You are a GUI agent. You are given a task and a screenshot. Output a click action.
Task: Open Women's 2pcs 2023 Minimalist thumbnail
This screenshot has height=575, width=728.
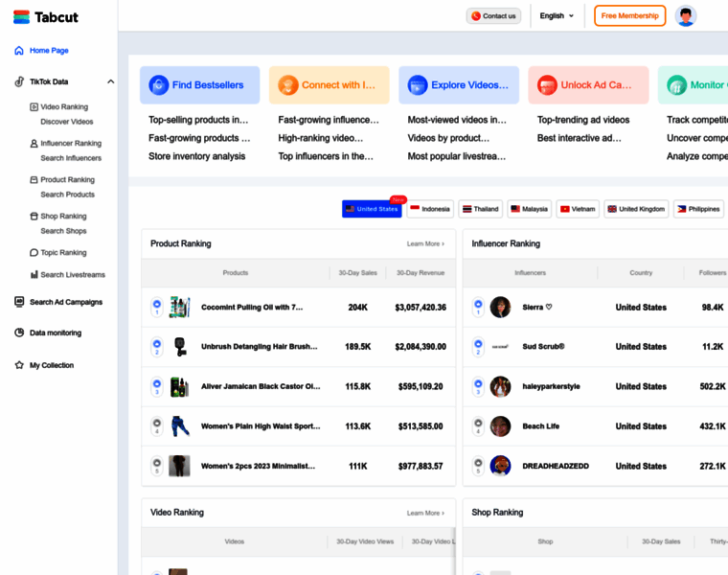coord(179,466)
